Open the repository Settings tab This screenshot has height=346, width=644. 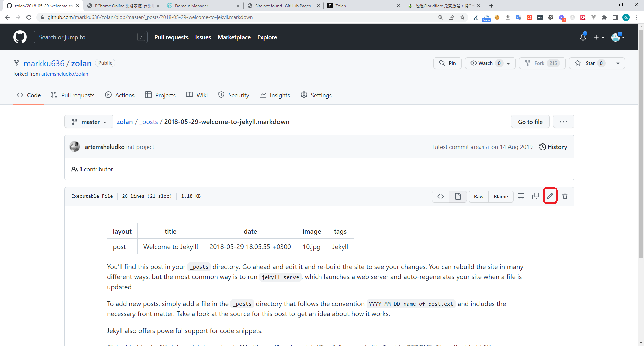[x=316, y=95]
